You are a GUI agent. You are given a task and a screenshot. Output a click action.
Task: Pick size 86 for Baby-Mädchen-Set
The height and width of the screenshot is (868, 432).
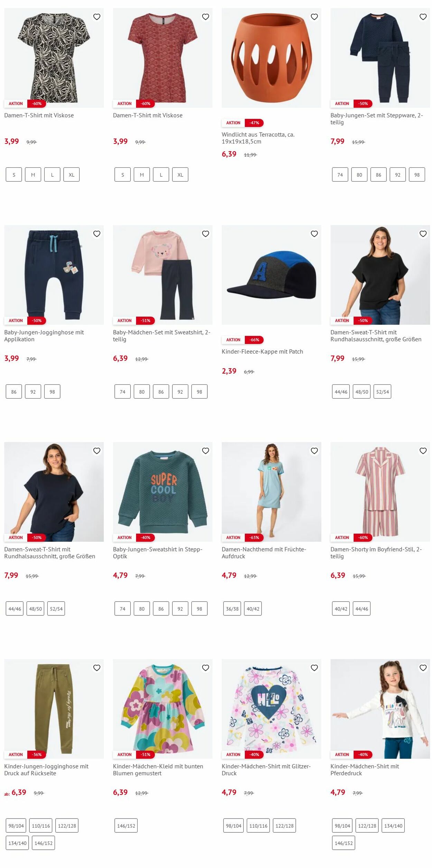pyautogui.click(x=161, y=392)
